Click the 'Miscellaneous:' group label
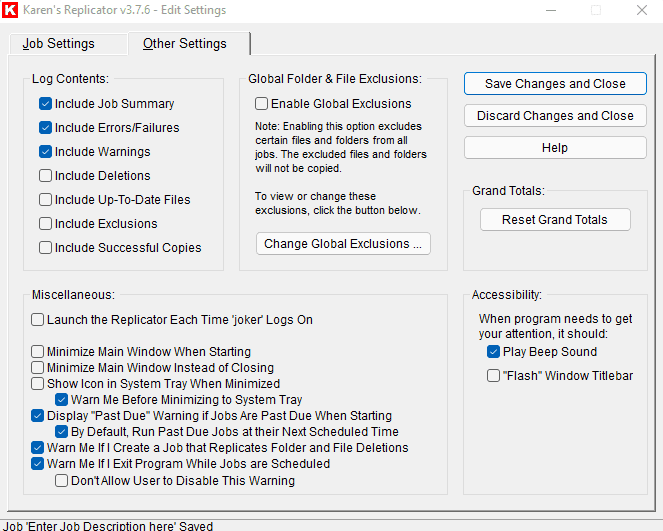The width and height of the screenshot is (663, 531). [x=73, y=295]
